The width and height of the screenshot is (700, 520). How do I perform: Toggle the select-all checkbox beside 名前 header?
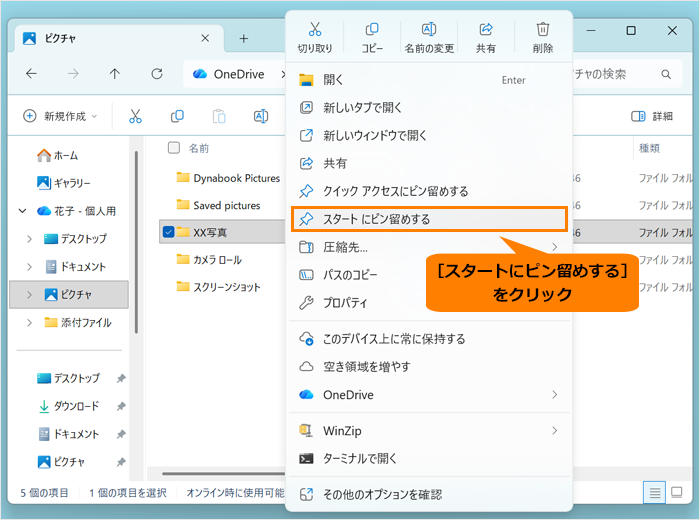click(174, 147)
